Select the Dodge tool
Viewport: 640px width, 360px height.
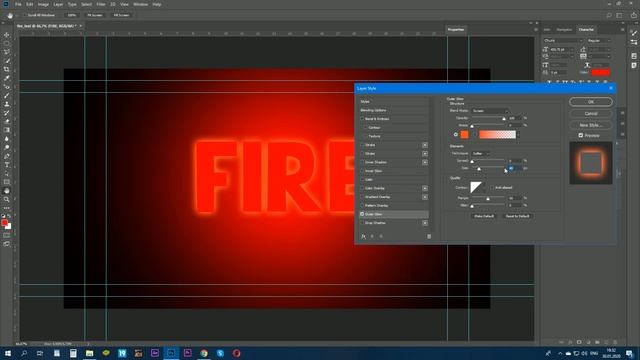tap(7, 147)
